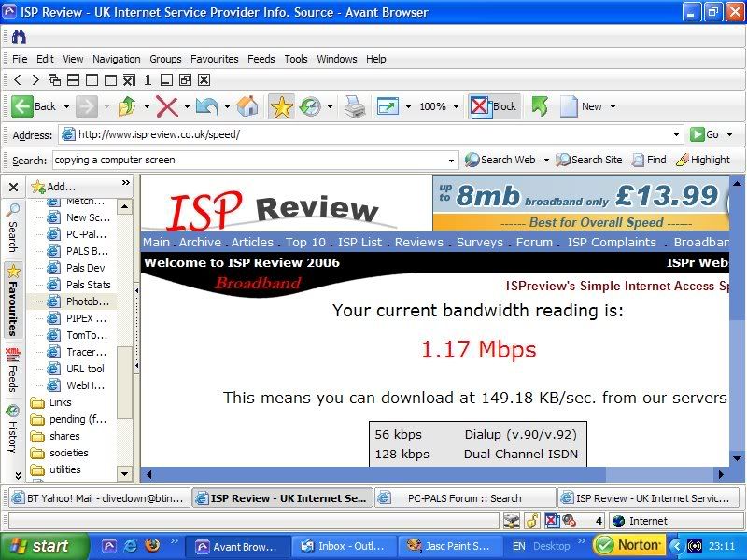Print the page with the printer icon

355,106
